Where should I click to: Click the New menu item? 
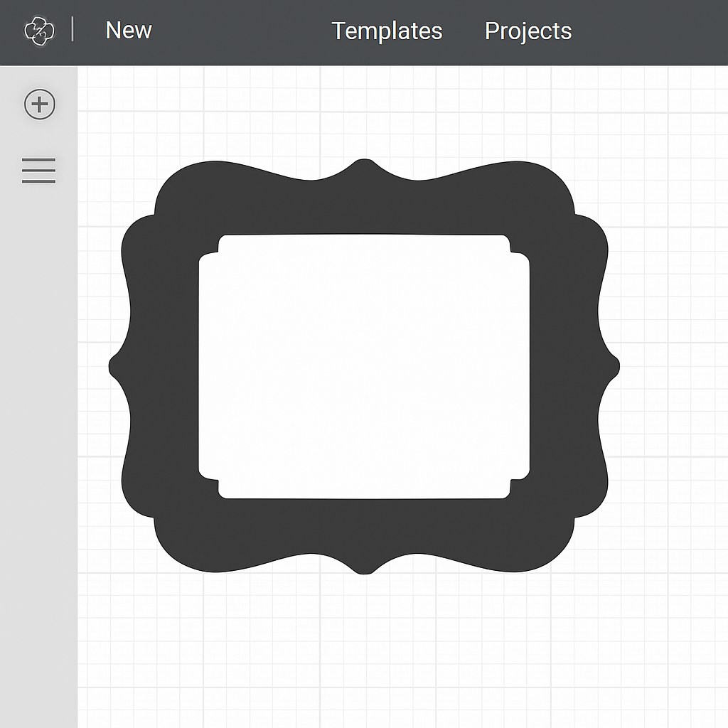(x=128, y=31)
